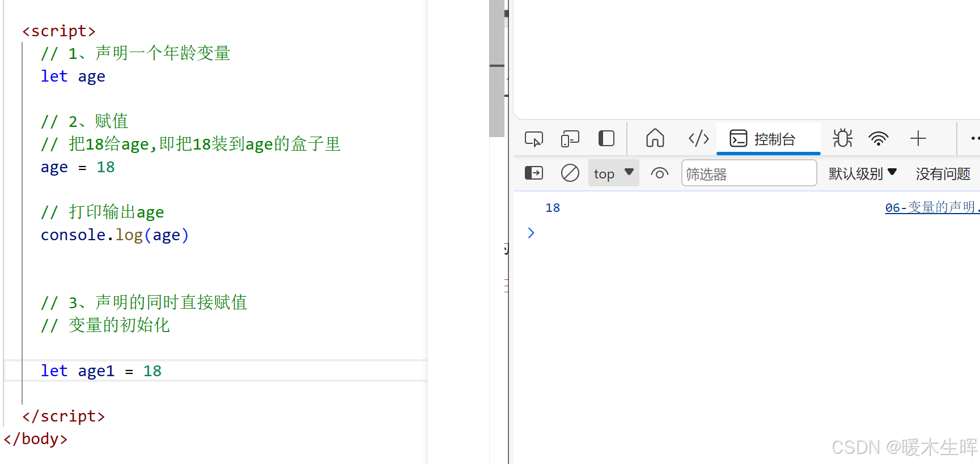Screen dimensions: 980x464
Task: Clear console with the circle-slash icon
Action: (570, 173)
